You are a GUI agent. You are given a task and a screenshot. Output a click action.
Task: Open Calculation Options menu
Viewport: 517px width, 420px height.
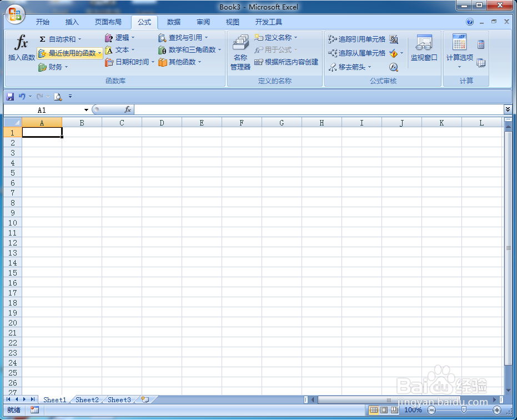point(460,51)
